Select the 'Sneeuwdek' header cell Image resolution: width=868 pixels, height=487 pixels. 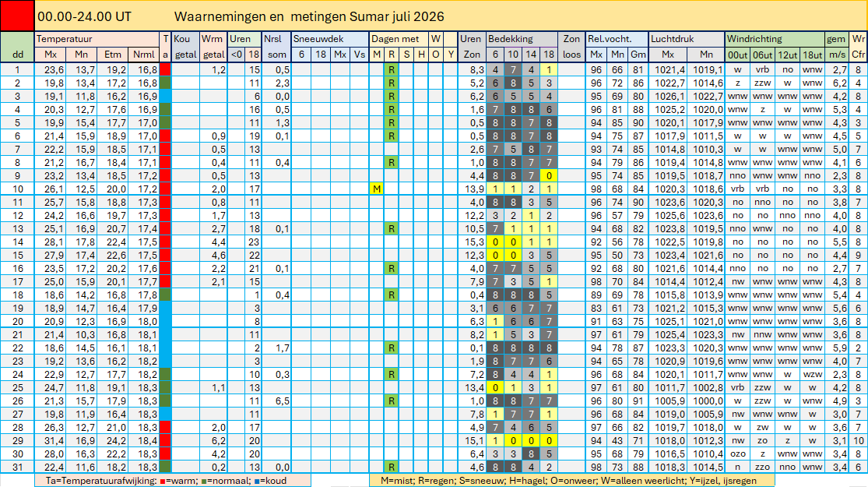tap(330, 39)
